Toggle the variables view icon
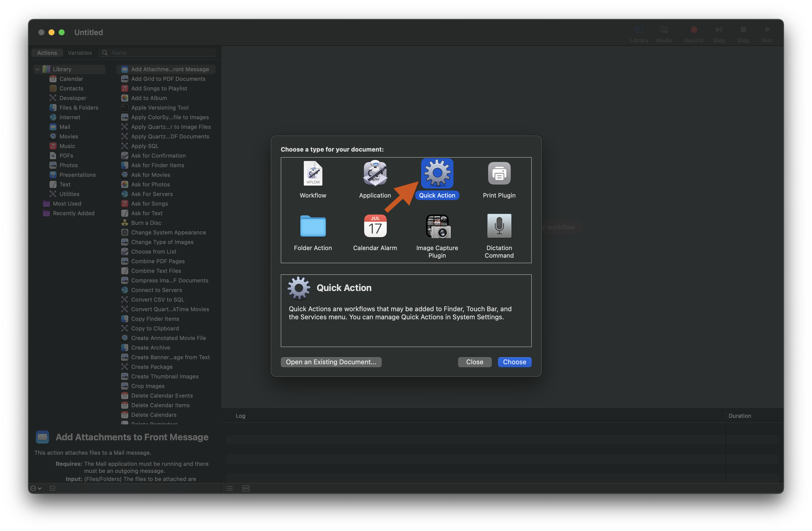Viewport: 812px width, 531px height. tap(246, 488)
